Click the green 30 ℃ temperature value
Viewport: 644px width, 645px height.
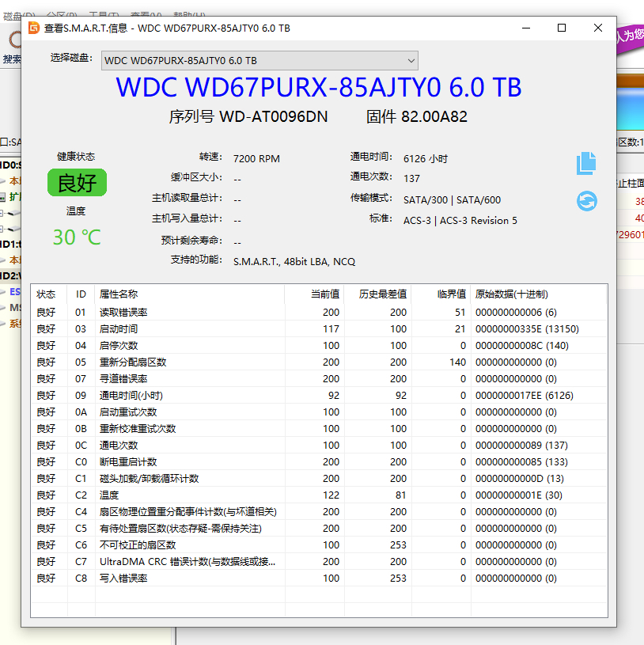click(76, 237)
